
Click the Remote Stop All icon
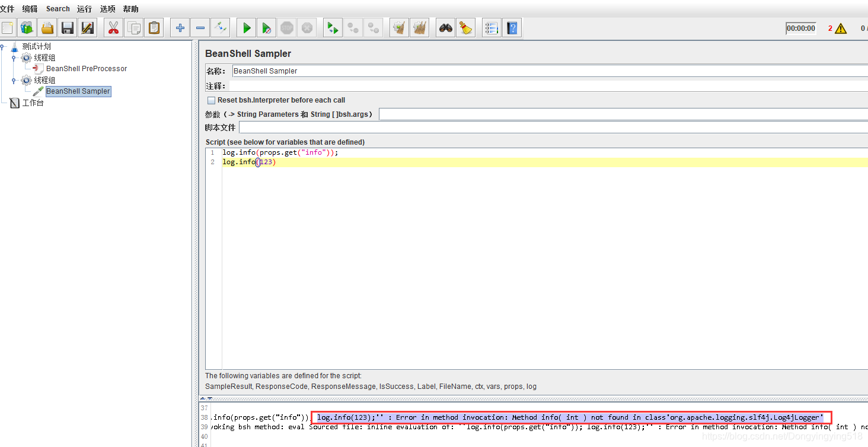(x=353, y=28)
